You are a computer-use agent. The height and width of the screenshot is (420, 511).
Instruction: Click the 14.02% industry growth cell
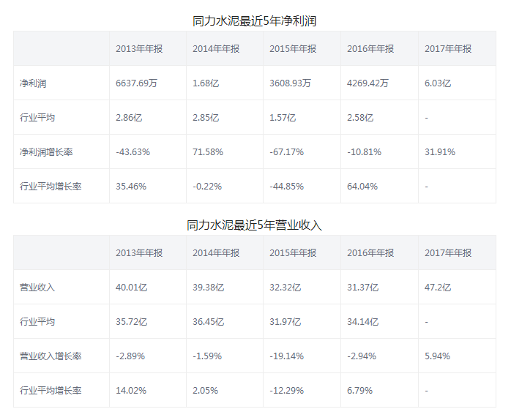pyautogui.click(x=131, y=391)
